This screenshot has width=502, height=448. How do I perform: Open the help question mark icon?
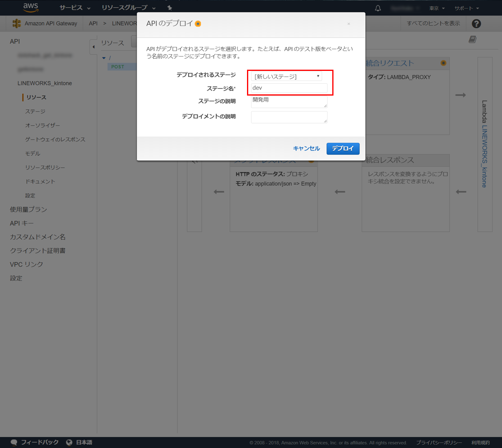476,23
